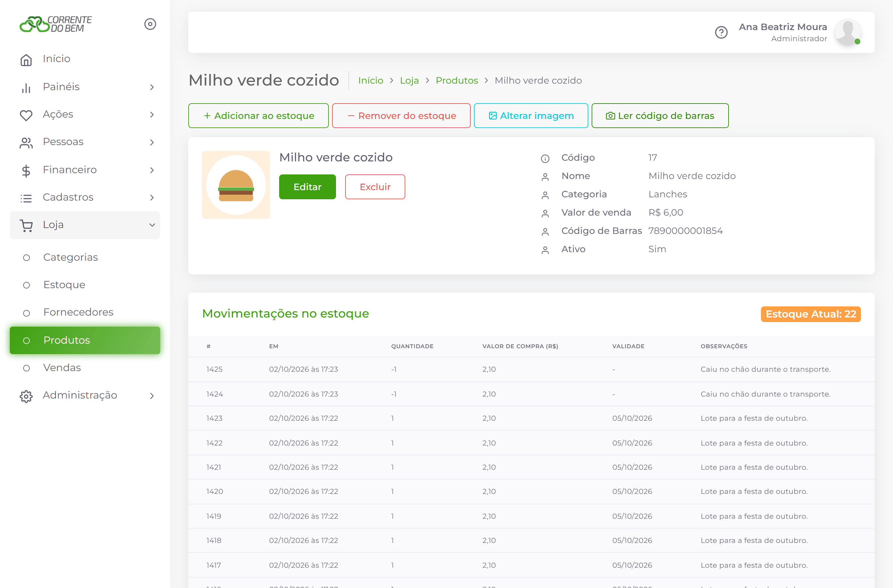The image size is (893, 588).
Task: Click the Adicionar ao estoque button
Action: 258,116
